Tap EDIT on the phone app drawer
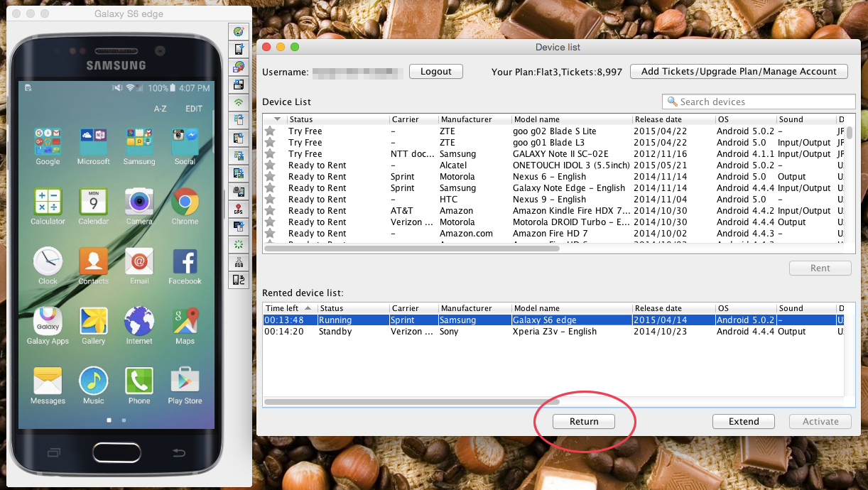Image resolution: width=868 pixels, height=490 pixels. [194, 109]
